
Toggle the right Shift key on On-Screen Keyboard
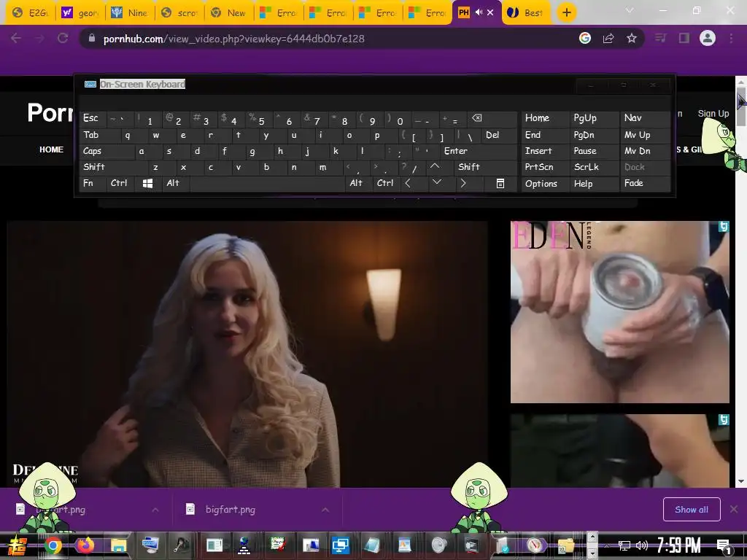tap(485, 167)
